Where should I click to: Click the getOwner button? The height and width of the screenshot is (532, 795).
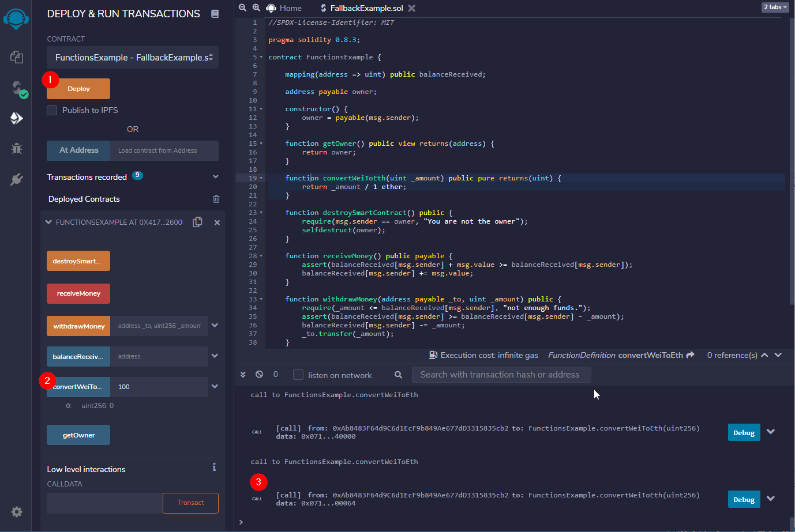[x=78, y=435]
